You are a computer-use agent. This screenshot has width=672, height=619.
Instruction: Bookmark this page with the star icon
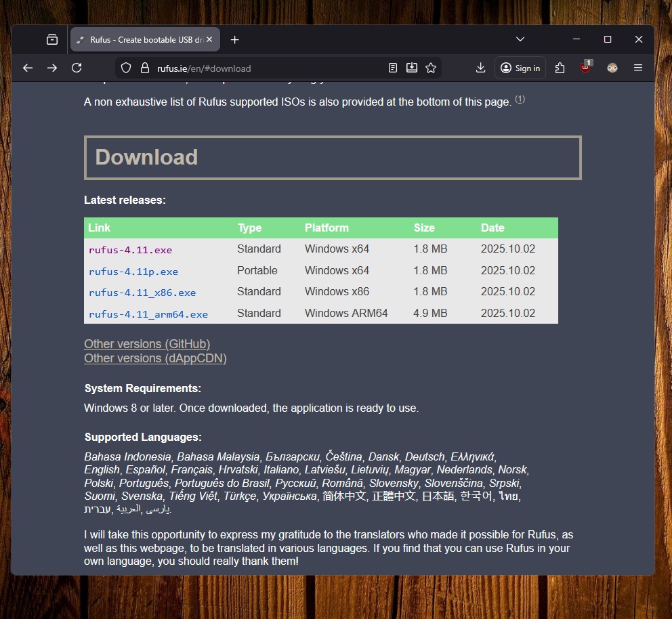(x=431, y=68)
